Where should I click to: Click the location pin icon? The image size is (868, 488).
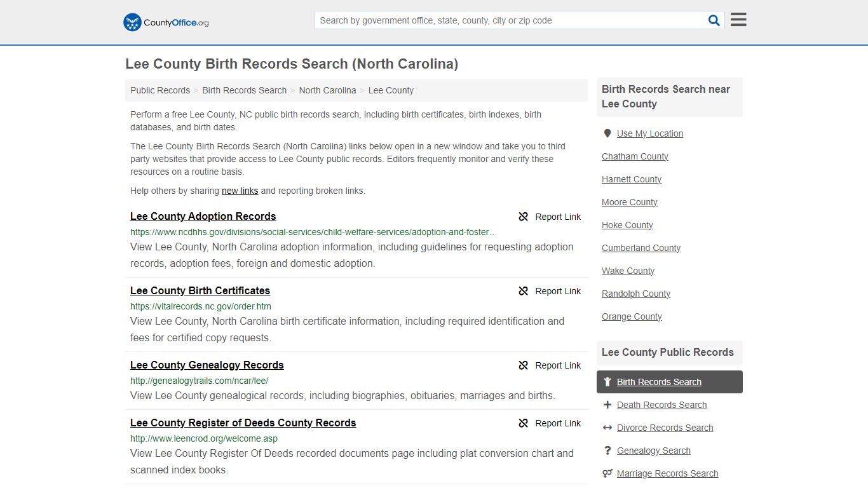tap(607, 133)
